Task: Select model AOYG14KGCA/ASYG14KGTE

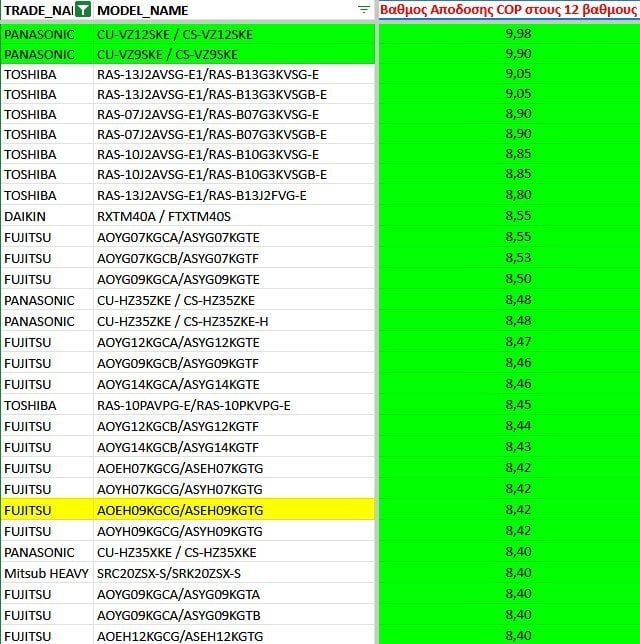Action: pos(178,385)
